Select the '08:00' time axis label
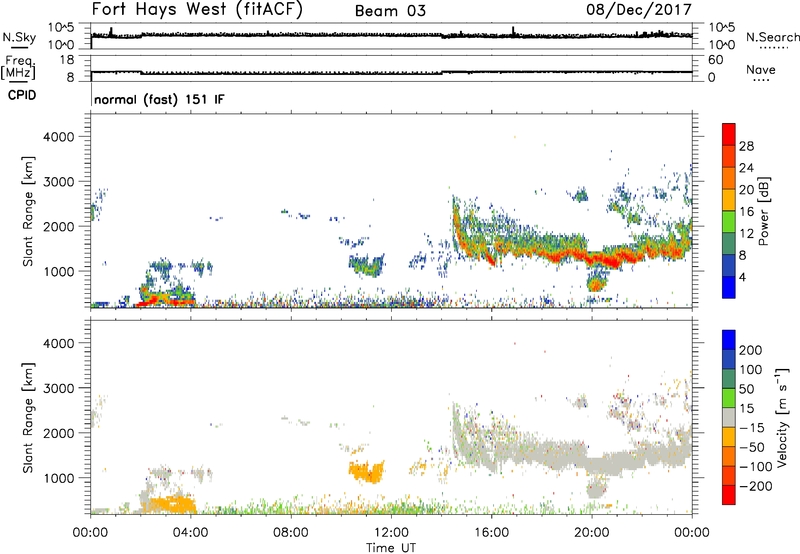800x554 pixels. click(x=291, y=533)
